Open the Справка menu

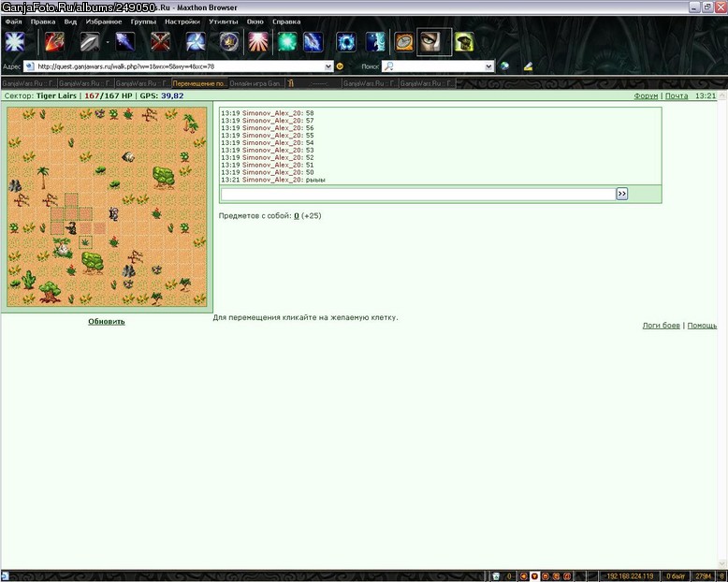(286, 22)
